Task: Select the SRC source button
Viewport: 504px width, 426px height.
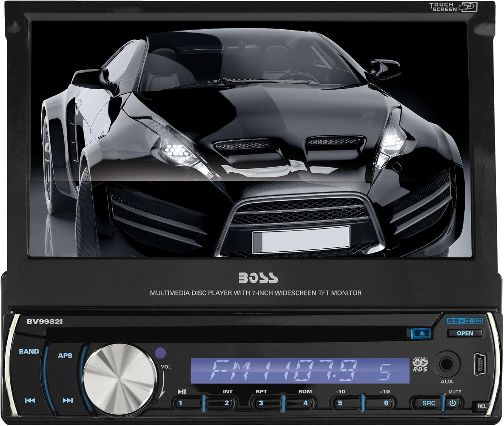Action: click(x=427, y=403)
